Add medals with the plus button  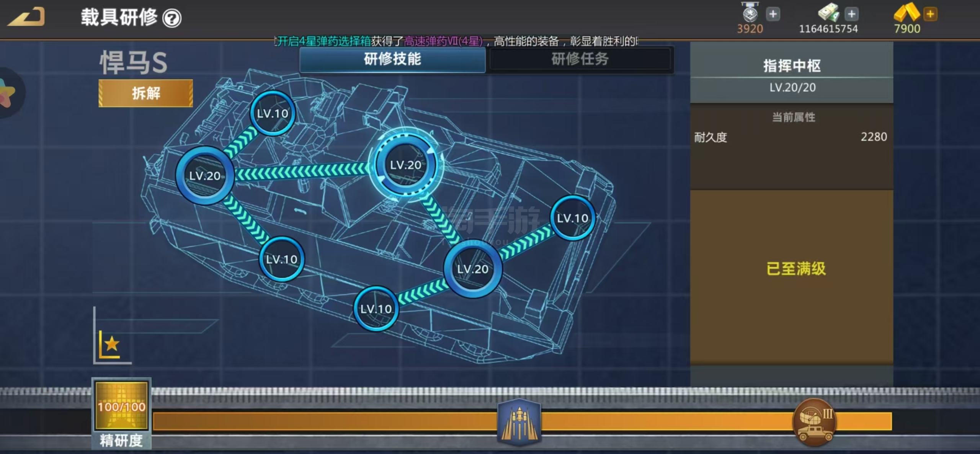click(x=773, y=14)
